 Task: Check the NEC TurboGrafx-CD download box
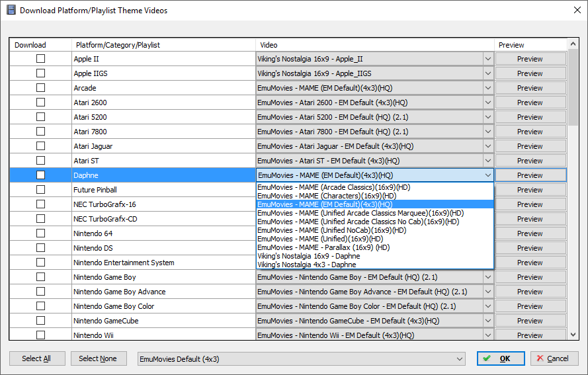(x=40, y=219)
